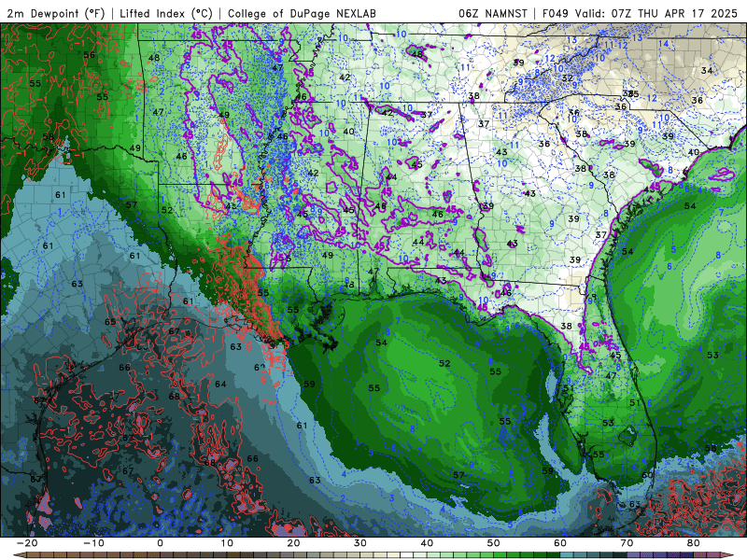Click the 80 label on the color scale
Screen dimensions: 747x560
pyautogui.click(x=694, y=543)
